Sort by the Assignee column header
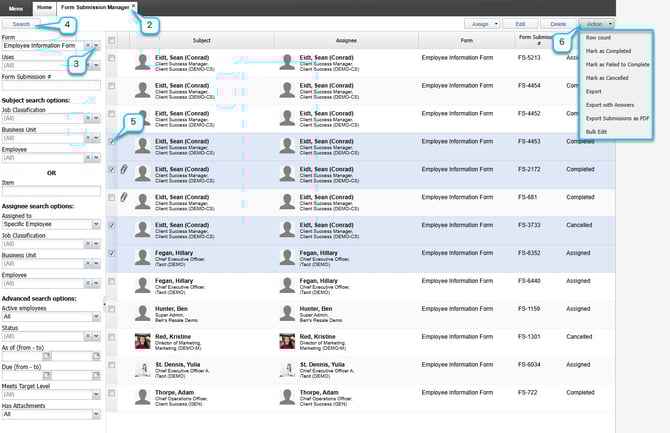 (x=346, y=41)
